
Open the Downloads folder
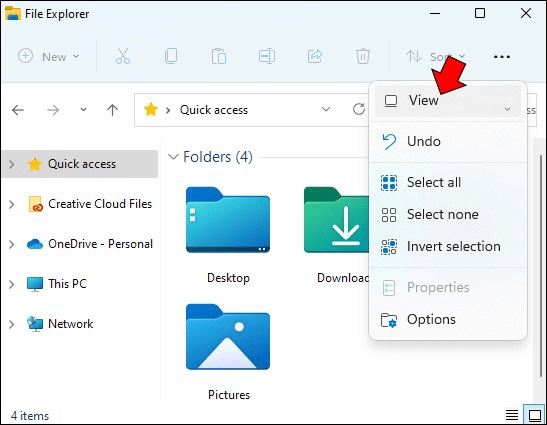336,235
